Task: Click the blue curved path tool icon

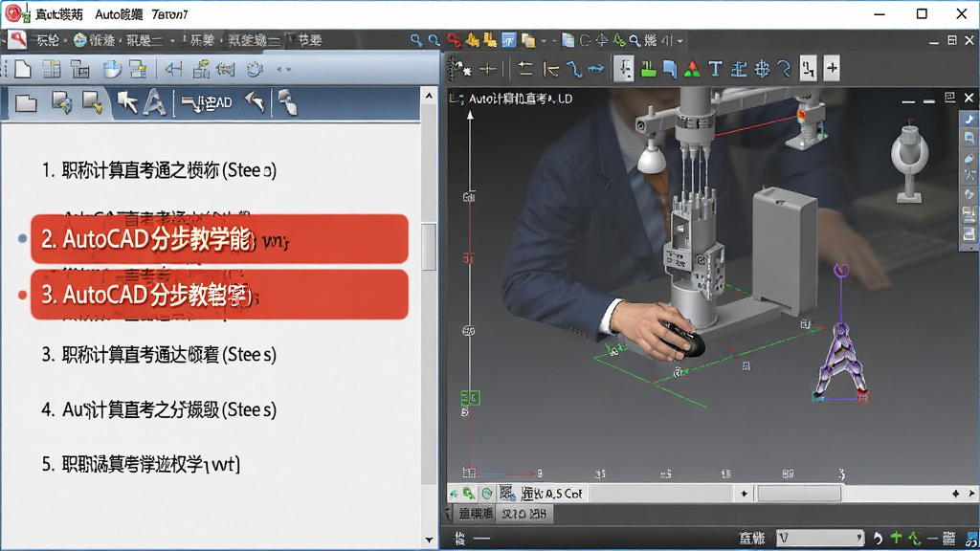Action: click(574, 69)
